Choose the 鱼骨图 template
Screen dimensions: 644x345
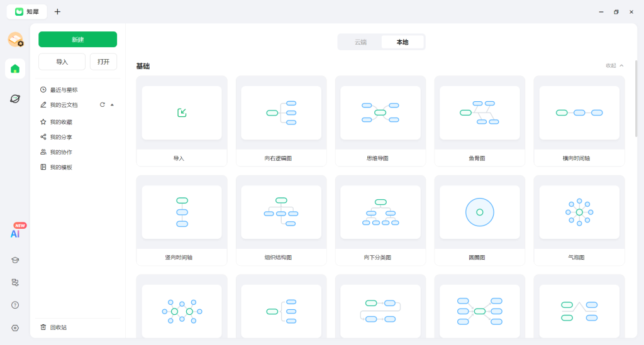tap(480, 121)
